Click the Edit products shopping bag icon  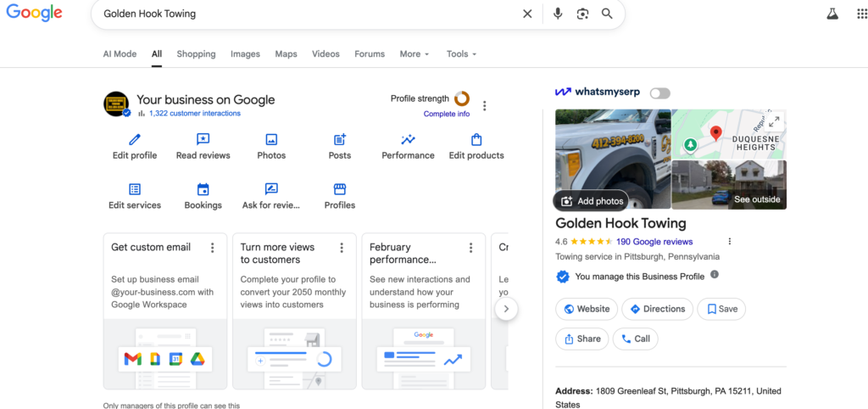(x=476, y=140)
